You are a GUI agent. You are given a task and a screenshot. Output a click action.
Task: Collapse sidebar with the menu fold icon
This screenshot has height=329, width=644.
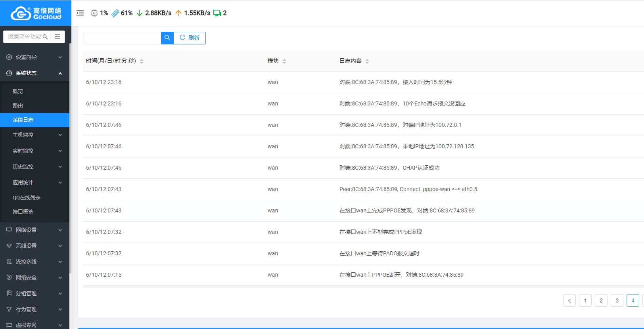coord(80,13)
